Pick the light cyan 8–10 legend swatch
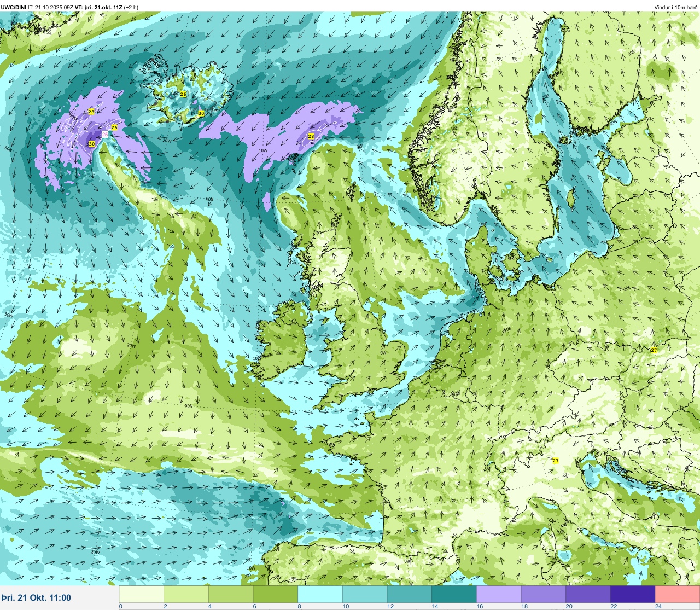The width and height of the screenshot is (700, 610). pos(320,594)
